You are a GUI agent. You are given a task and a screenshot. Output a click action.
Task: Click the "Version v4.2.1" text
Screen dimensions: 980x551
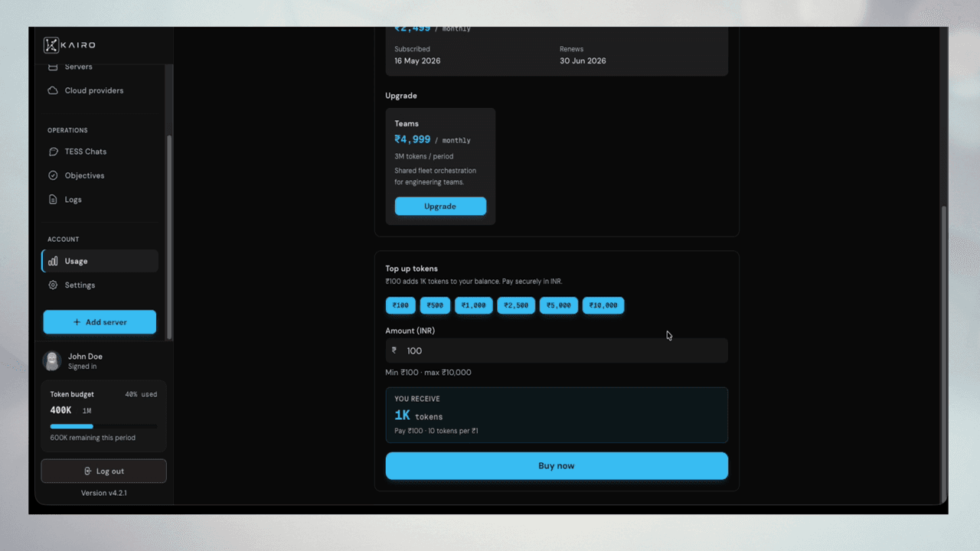pyautogui.click(x=103, y=493)
